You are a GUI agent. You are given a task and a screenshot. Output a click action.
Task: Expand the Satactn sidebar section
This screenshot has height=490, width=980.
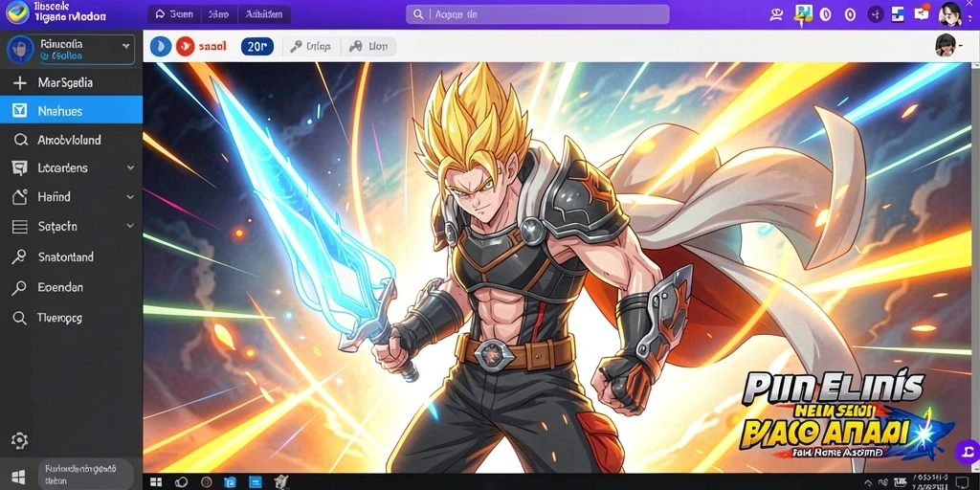pyautogui.click(x=130, y=226)
